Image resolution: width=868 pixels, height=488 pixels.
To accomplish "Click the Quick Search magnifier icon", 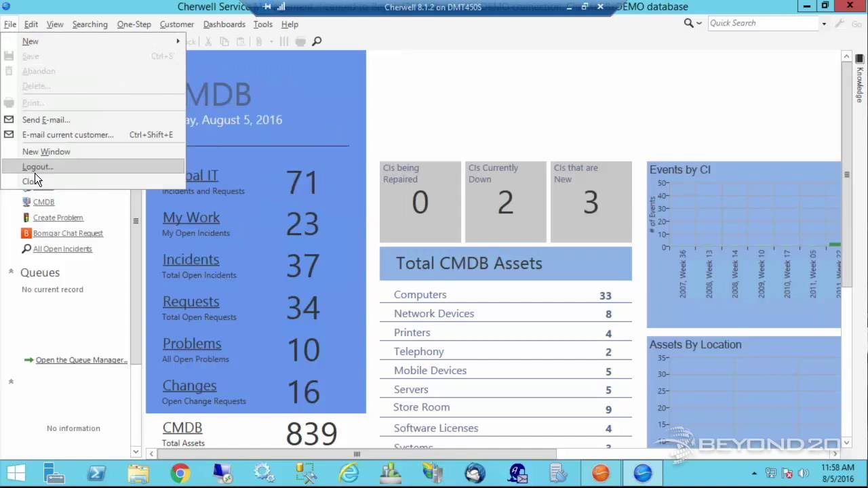I will [688, 23].
